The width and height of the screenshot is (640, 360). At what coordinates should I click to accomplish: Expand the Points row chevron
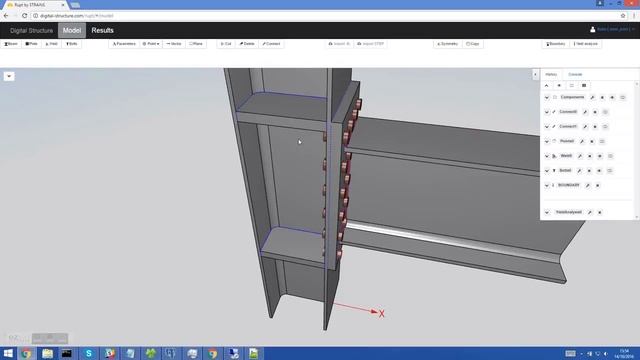point(547,141)
